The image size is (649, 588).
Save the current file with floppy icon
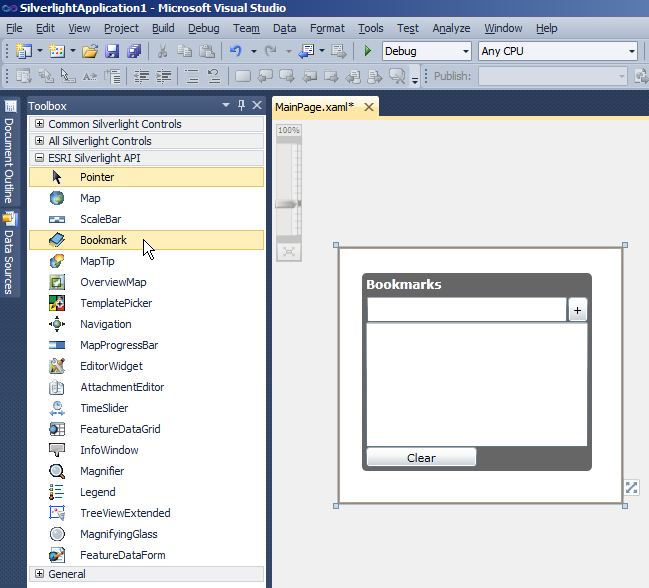pyautogui.click(x=112, y=51)
